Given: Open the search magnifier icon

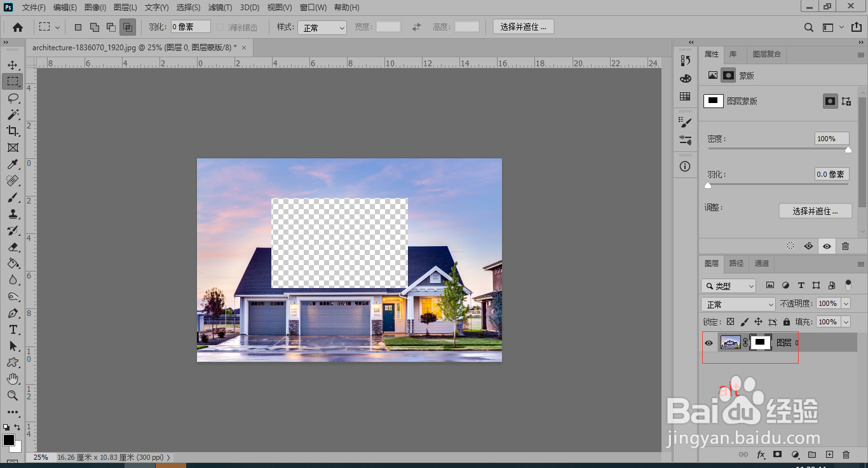Looking at the screenshot, I should [x=809, y=27].
